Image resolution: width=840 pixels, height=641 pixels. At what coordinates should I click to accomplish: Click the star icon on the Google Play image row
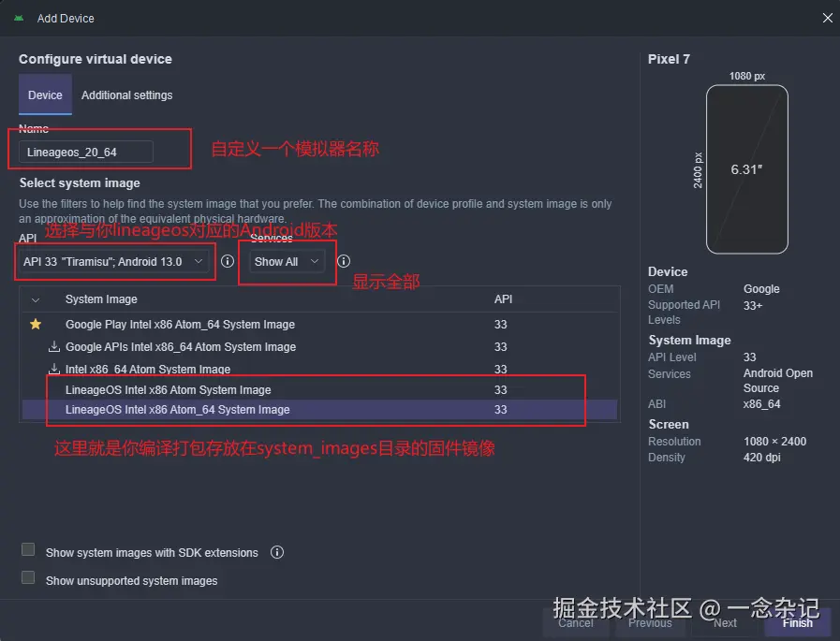tap(36, 324)
